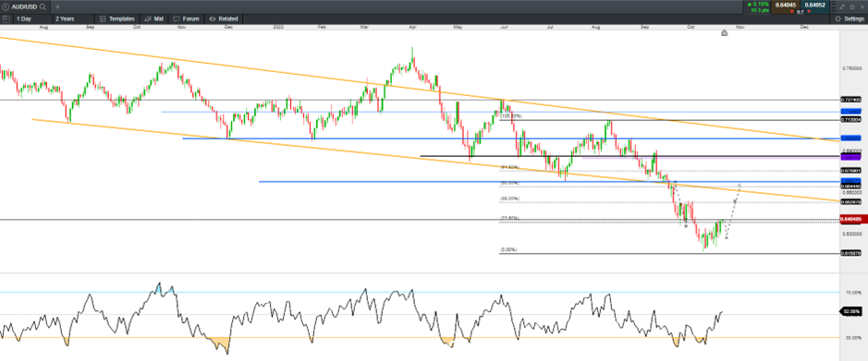This screenshot has height=361, width=868.
Task: Open the 1 Day interval dropdown
Action: [x=33, y=18]
